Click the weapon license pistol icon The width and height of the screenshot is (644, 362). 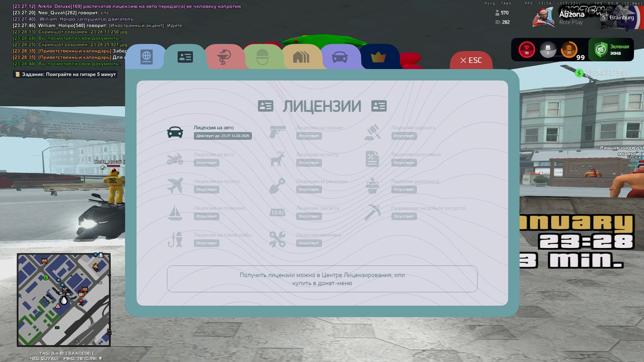(x=277, y=132)
